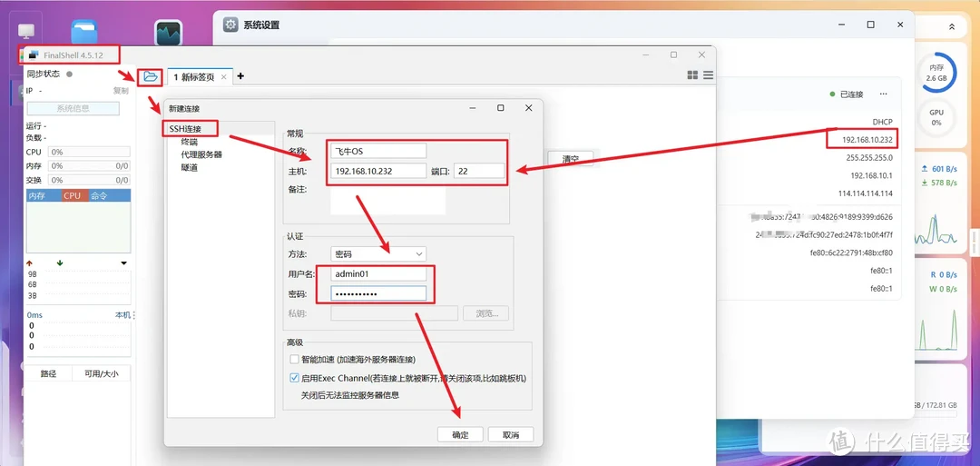Open the 方法 authentication method dropdown
This screenshot has height=466, width=980.
click(x=378, y=254)
